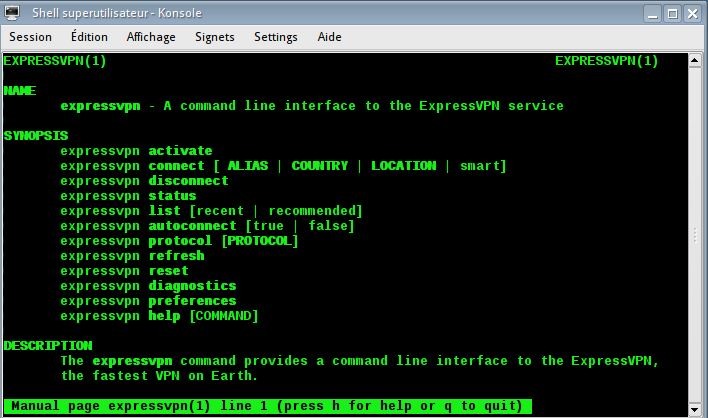Click the DESCRIPTION section heading

click(x=48, y=346)
